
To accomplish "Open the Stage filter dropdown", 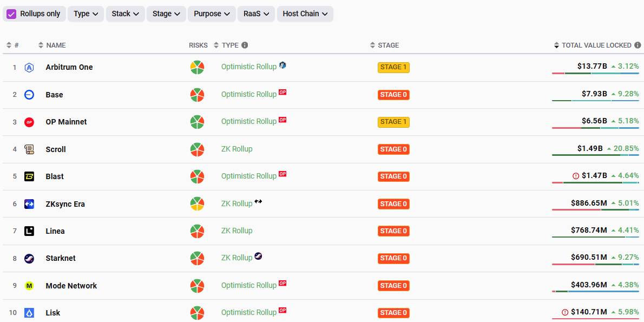I will 166,14.
